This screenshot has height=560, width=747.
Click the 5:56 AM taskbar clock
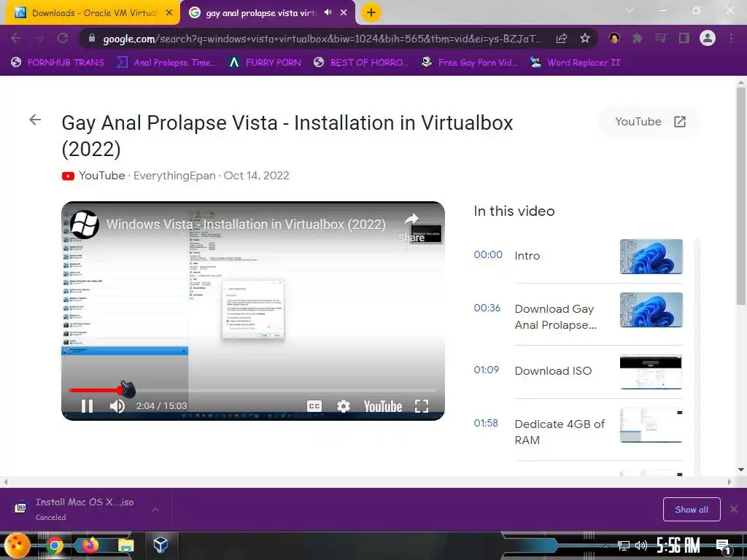pos(678,545)
